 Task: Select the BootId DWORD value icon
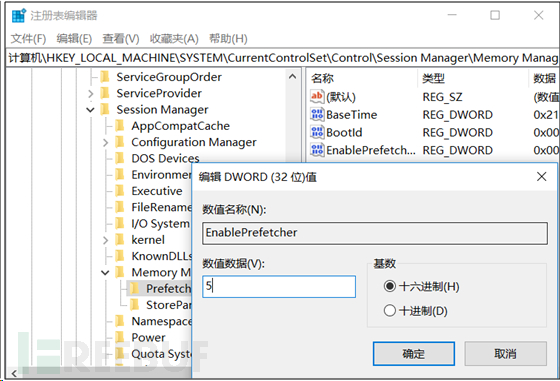pos(317,132)
